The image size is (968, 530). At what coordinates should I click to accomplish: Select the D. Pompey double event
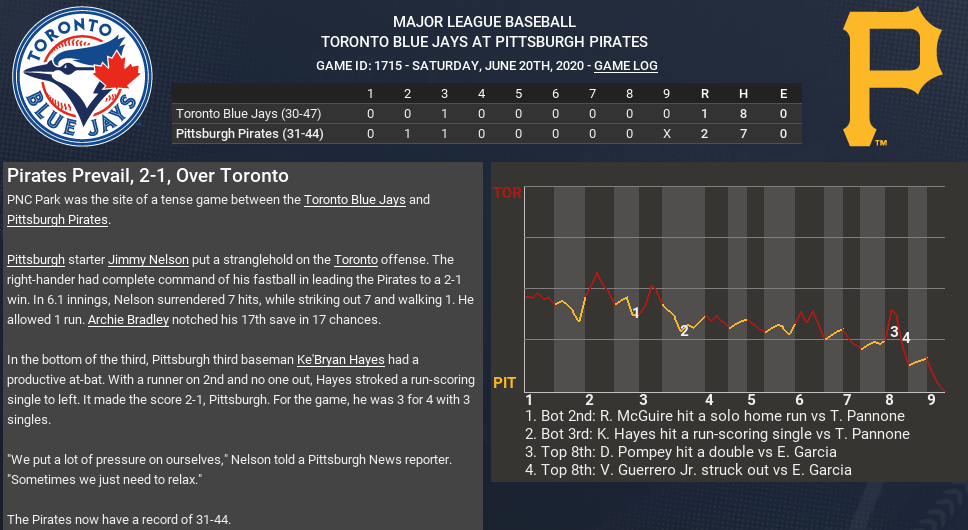680,452
